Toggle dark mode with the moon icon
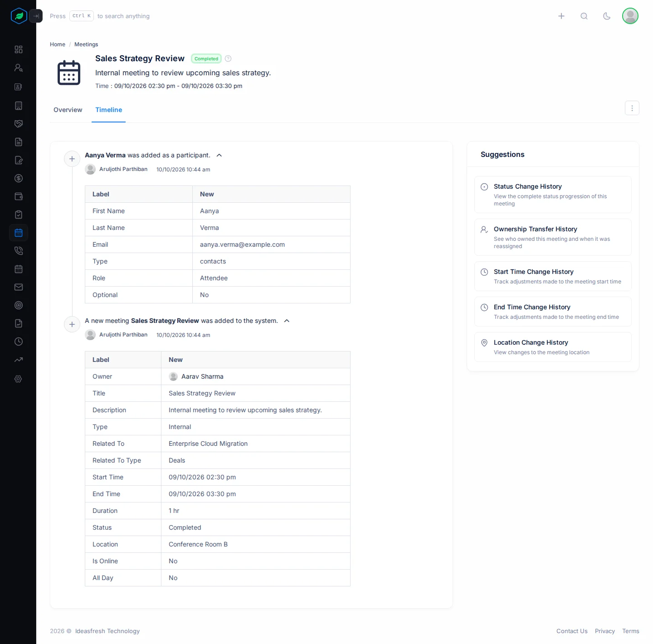This screenshot has height=644, width=653. (607, 16)
